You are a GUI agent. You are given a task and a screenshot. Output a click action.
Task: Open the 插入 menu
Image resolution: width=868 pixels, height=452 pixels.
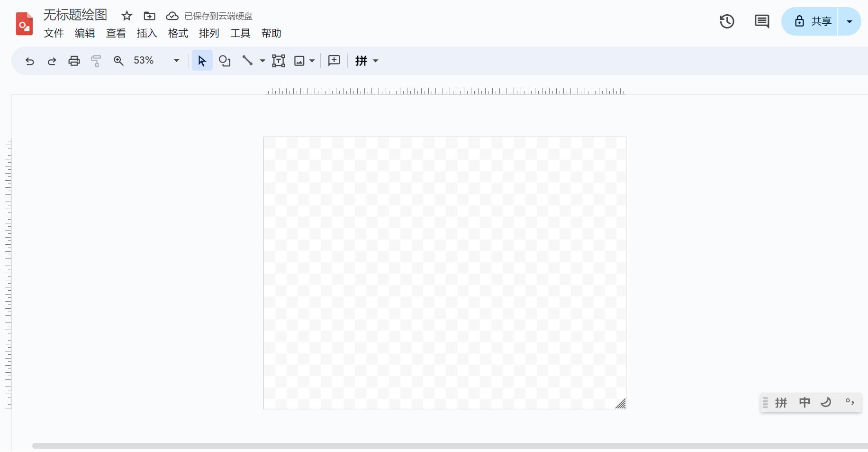[146, 33]
